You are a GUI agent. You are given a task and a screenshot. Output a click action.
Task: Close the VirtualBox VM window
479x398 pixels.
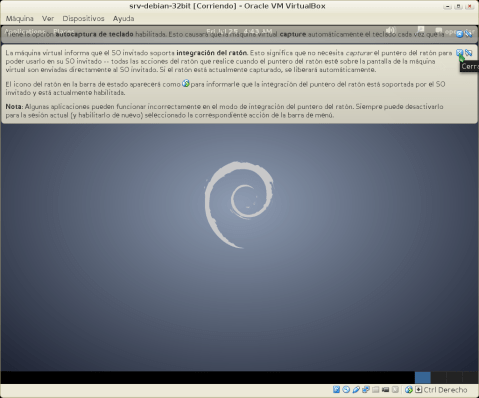tap(470, 6)
